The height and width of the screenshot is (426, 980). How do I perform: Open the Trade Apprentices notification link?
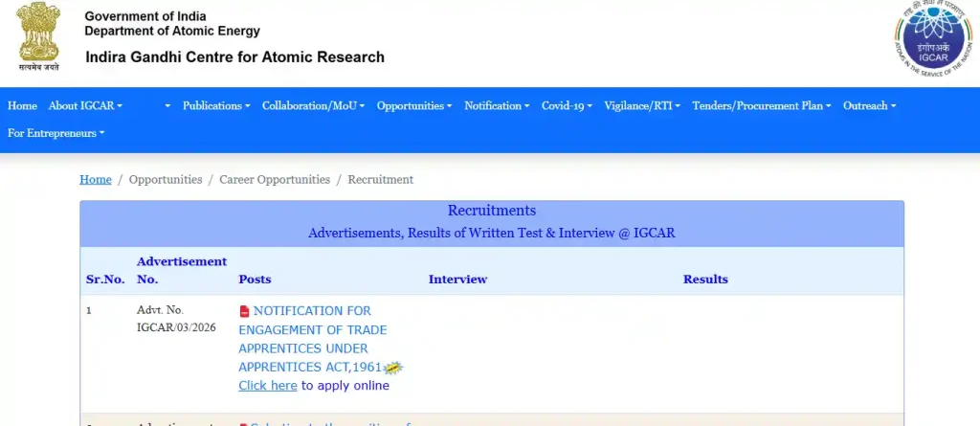click(x=313, y=339)
